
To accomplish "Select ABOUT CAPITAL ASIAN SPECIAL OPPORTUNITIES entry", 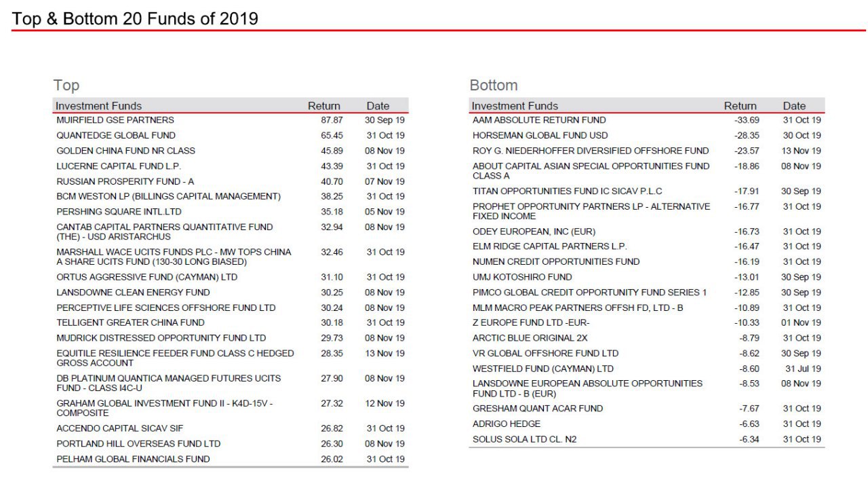I will 591,170.
